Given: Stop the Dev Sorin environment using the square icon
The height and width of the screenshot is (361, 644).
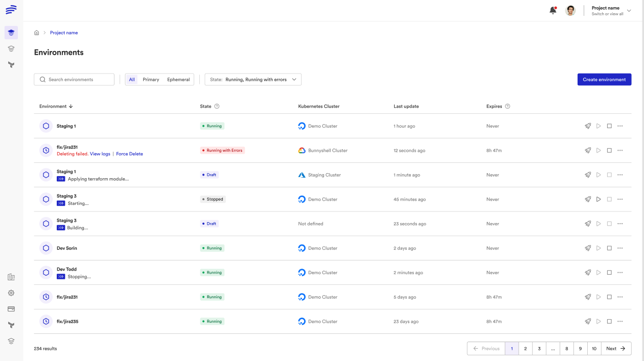Looking at the screenshot, I should (x=609, y=248).
